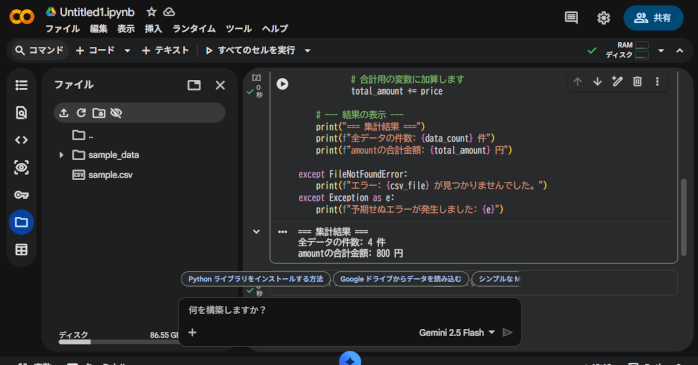Toggle hidden files visibility icon
Screen dimensions: 698x365
(x=116, y=113)
